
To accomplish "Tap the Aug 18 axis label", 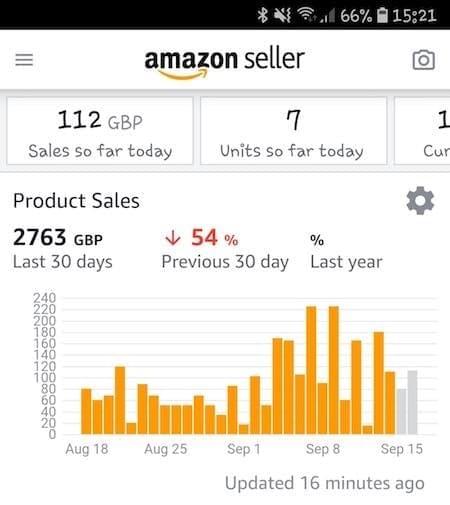I will pyautogui.click(x=87, y=449).
